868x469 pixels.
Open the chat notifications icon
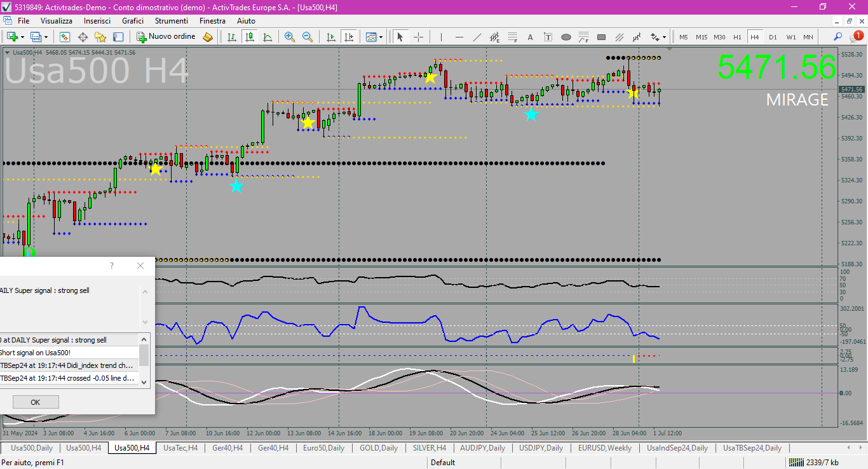(x=855, y=37)
